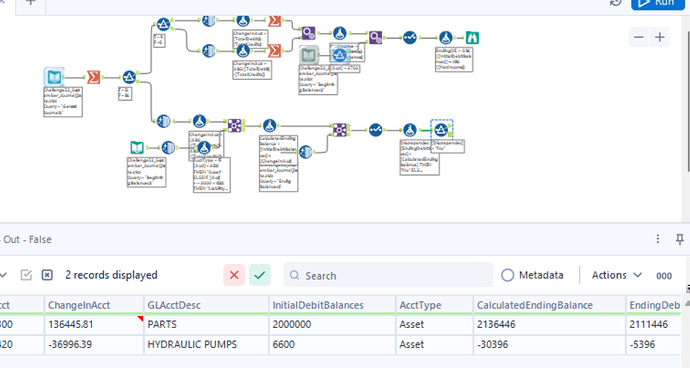
Task: Select the first Join tool on the lower branch
Action: [234, 125]
